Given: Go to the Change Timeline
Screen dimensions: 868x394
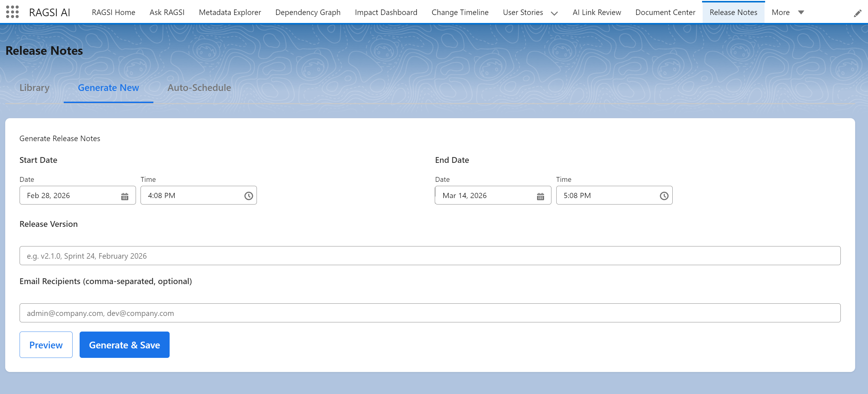Looking at the screenshot, I should [x=460, y=13].
